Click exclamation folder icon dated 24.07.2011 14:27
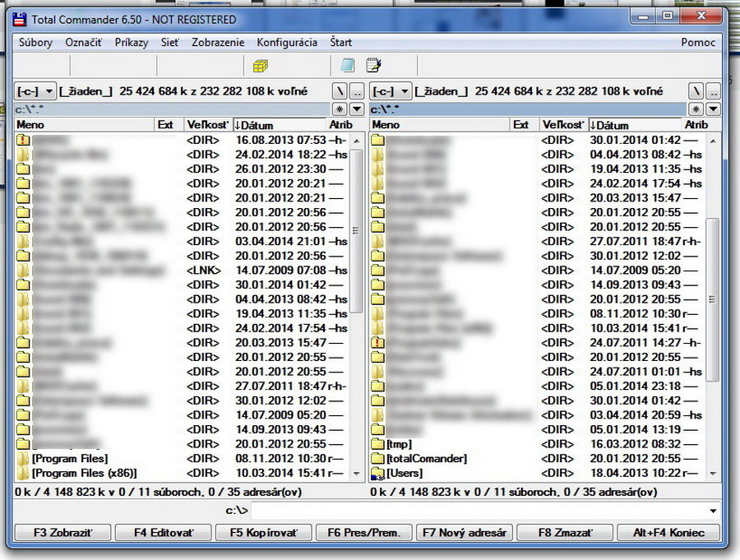Image resolution: width=740 pixels, height=560 pixels. (377, 342)
